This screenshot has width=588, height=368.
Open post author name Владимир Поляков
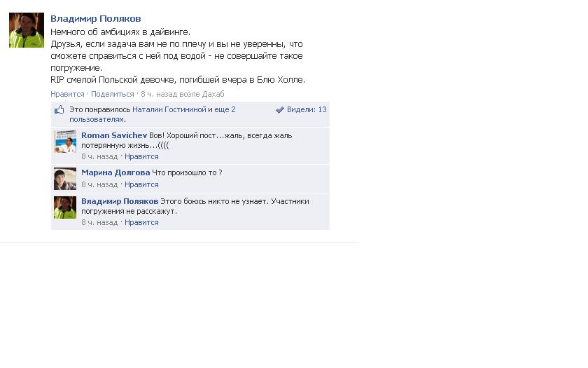(96, 18)
